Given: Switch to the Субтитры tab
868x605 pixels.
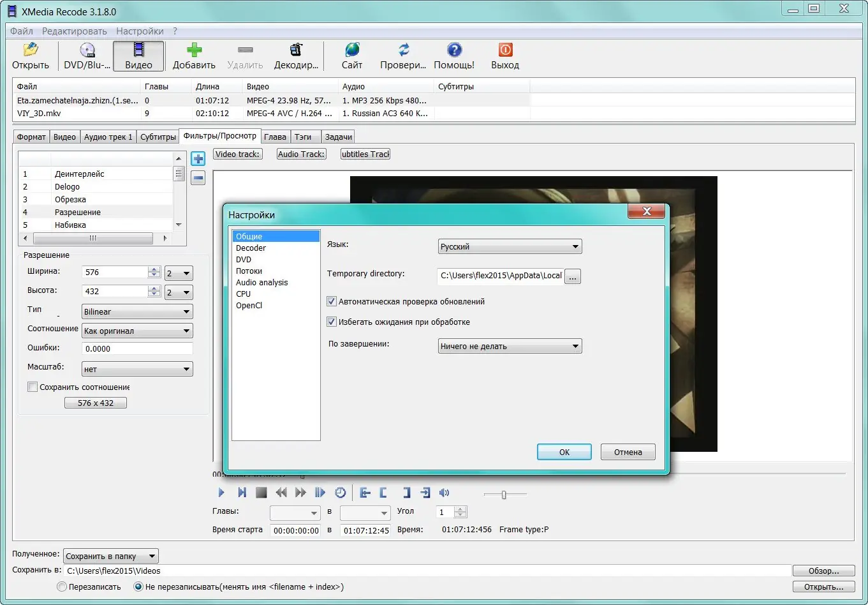Looking at the screenshot, I should click(x=158, y=137).
